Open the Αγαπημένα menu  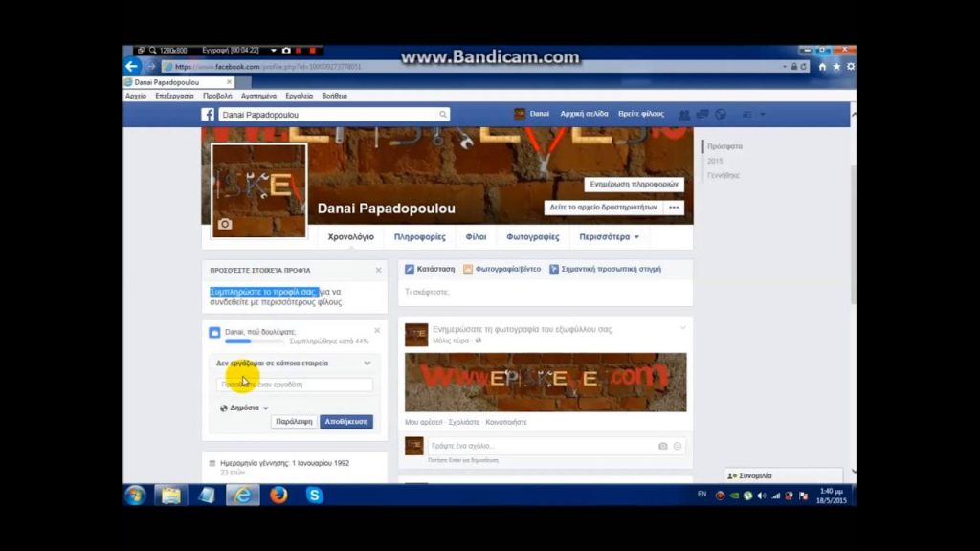[258, 97]
